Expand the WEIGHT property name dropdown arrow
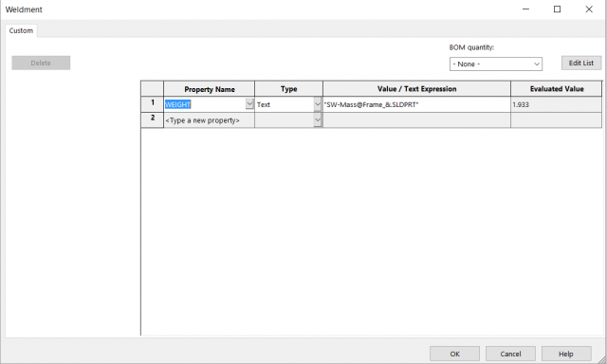This screenshot has height=364, width=607. (x=249, y=103)
